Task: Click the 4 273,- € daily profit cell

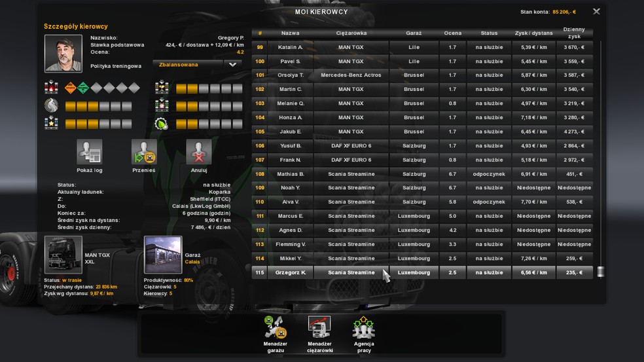Action: 574,132
